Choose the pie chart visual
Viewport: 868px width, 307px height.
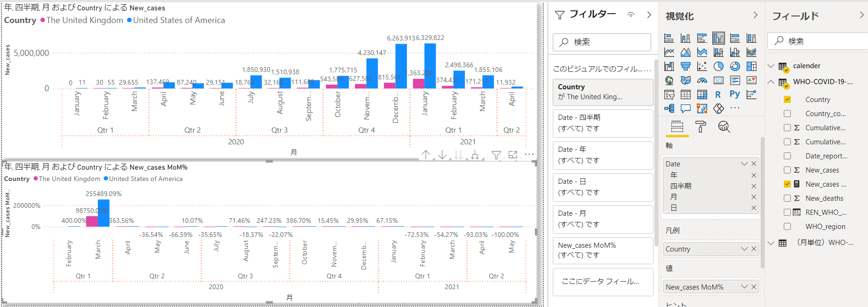[x=718, y=66]
